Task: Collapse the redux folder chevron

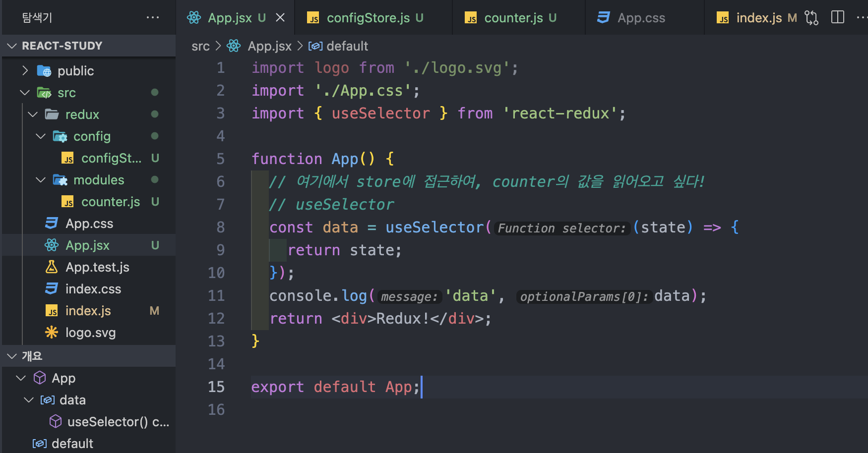Action: tap(33, 114)
